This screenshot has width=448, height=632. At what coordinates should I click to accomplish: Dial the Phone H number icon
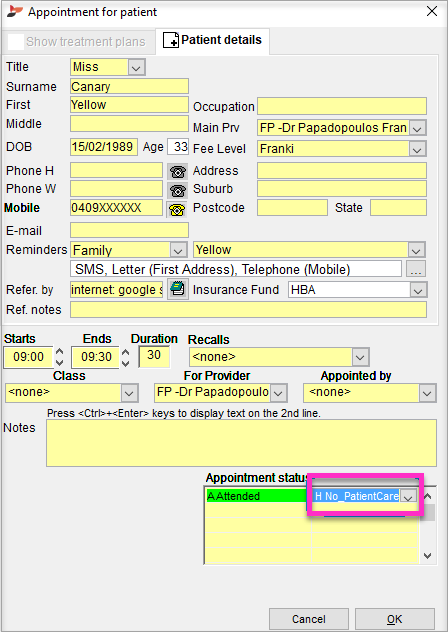pos(177,171)
